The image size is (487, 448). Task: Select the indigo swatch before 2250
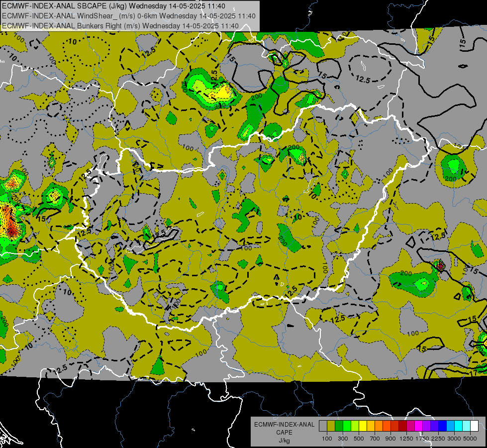click(434, 426)
